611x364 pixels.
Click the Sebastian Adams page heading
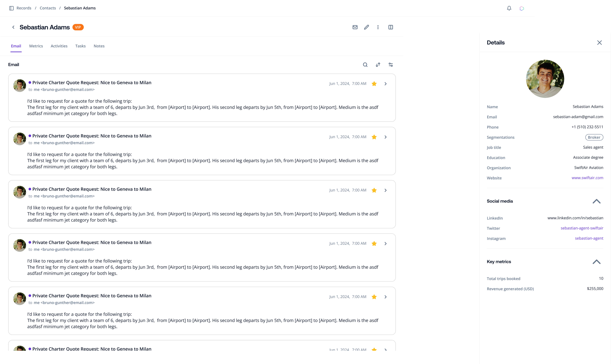[45, 27]
